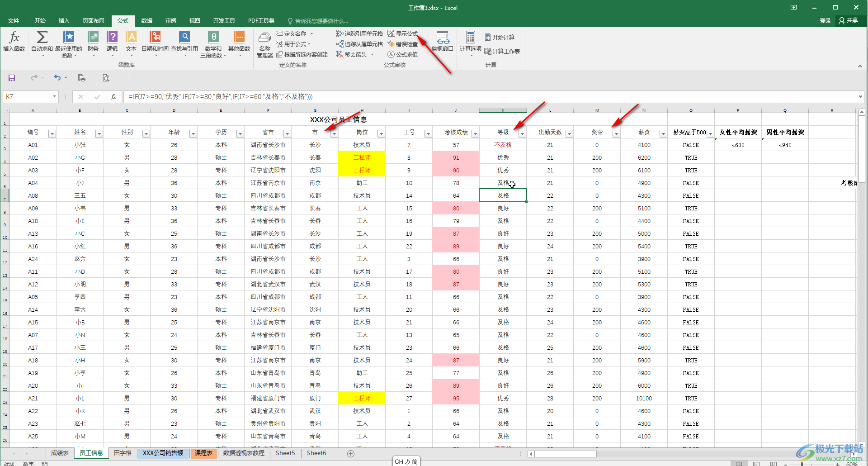Open the 等级 column filter dropdown
Screen dimensions: 868x466
(522, 133)
